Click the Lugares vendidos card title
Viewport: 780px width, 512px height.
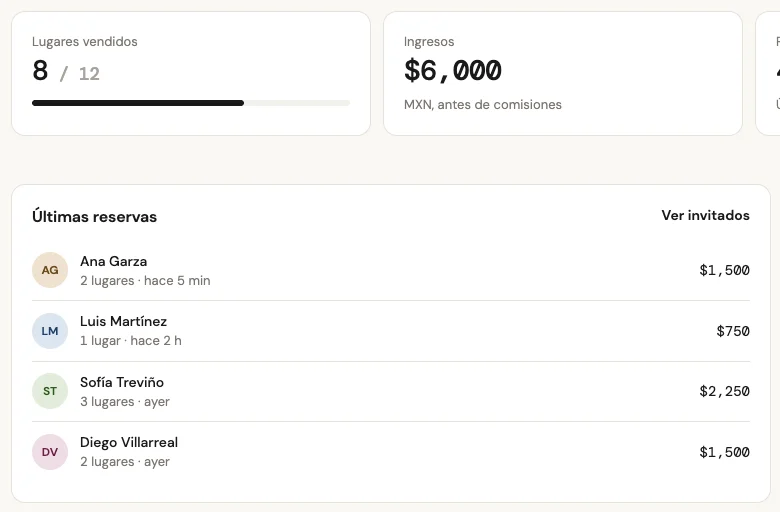[x=85, y=42]
